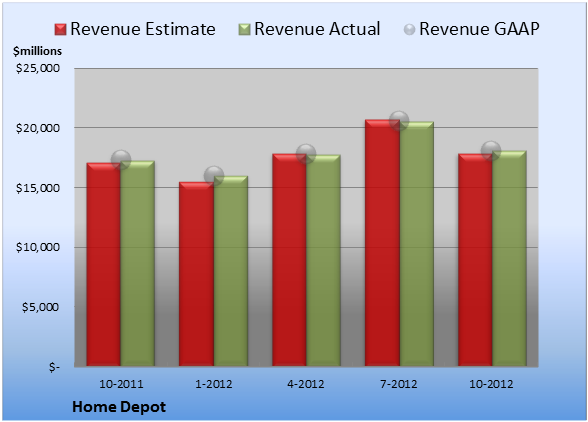This screenshot has height=422, width=588.
Task: Select the red estimate bar for 10-2011
Action: (103, 264)
